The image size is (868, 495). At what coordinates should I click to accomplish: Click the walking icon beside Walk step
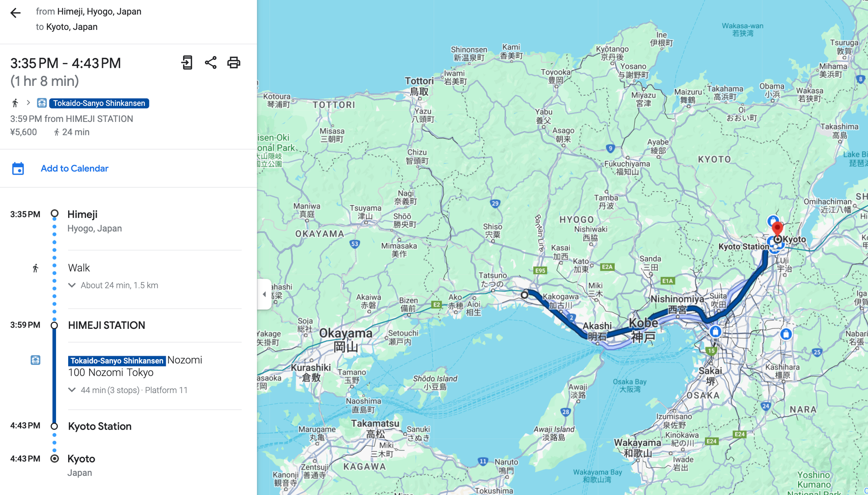point(36,268)
